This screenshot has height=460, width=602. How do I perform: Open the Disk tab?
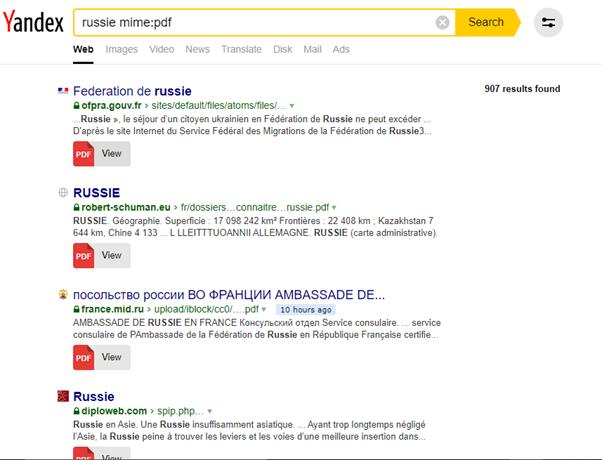point(283,50)
